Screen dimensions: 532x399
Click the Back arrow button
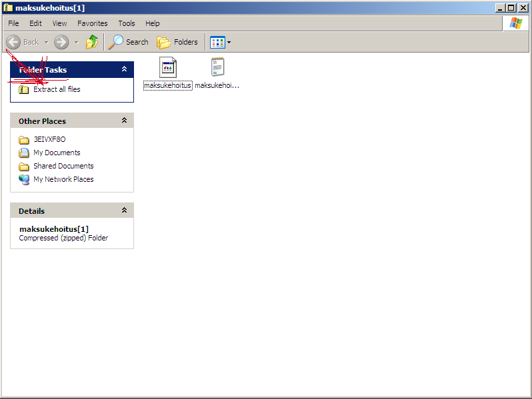tap(13, 43)
